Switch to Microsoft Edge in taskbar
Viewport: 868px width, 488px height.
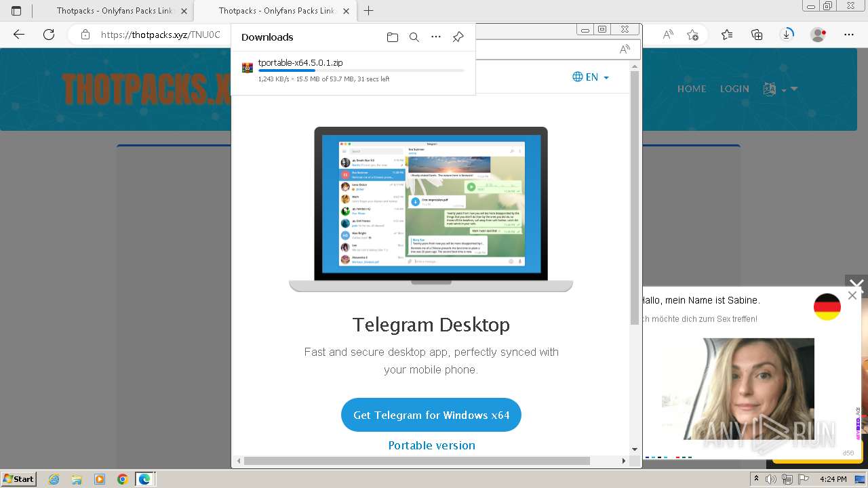point(144,479)
